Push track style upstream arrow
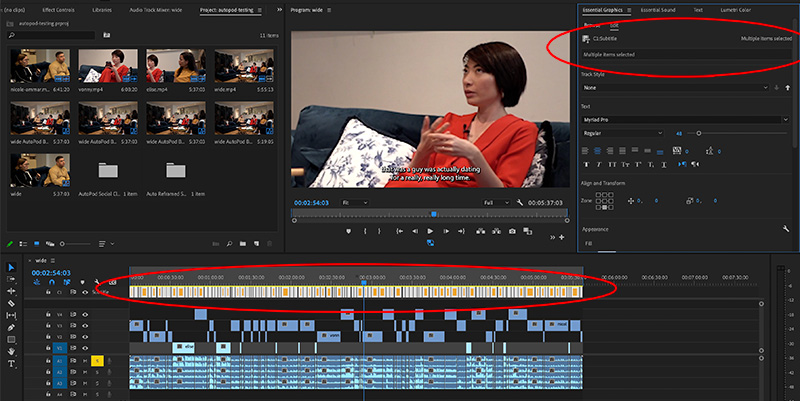 coord(788,88)
